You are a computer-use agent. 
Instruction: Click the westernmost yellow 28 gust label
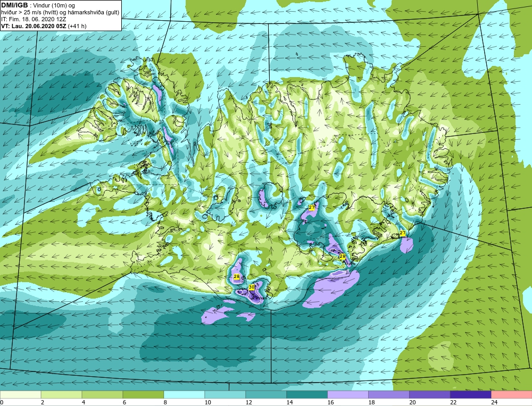[x=237, y=277]
